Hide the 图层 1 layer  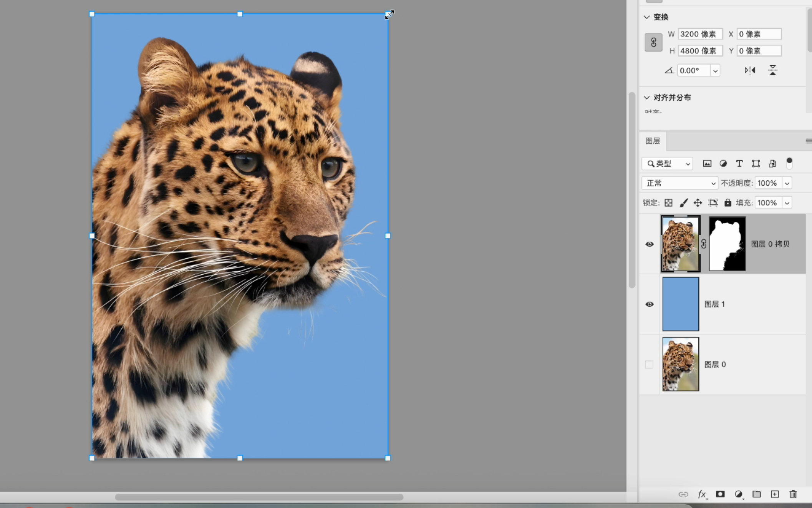coord(650,304)
